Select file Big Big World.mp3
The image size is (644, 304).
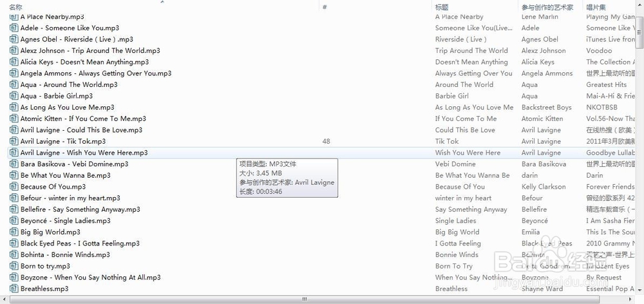pyautogui.click(x=50, y=232)
